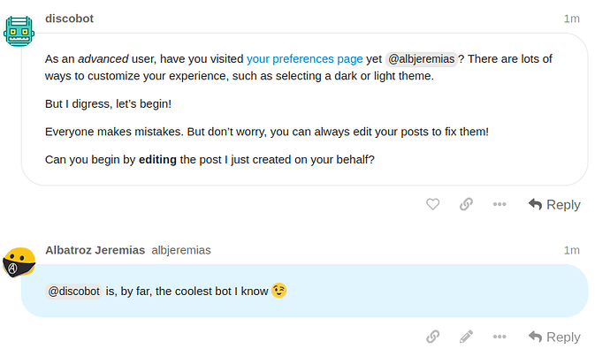This screenshot has width=610, height=364.
Task: Click the reply arrow icon on Albatroz's post
Action: pyautogui.click(x=536, y=337)
